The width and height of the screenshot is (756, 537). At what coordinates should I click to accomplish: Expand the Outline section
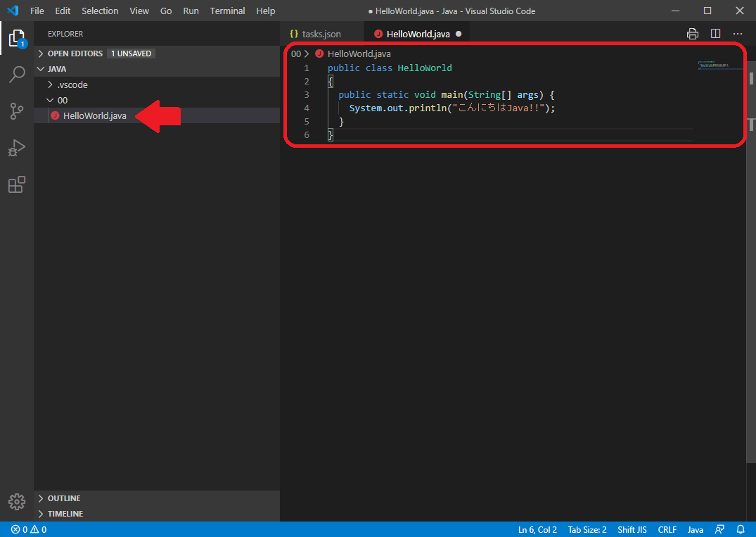click(x=157, y=498)
